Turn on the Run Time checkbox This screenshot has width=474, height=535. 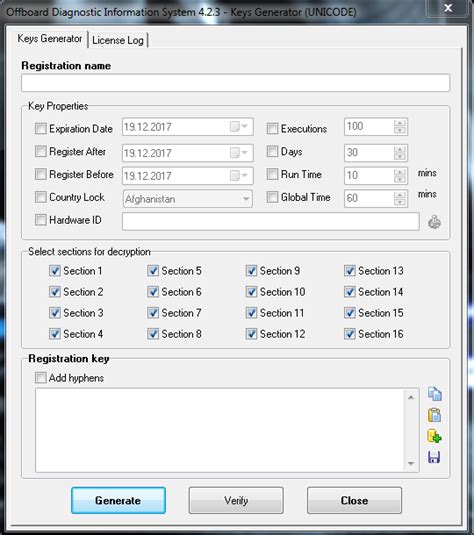272,174
